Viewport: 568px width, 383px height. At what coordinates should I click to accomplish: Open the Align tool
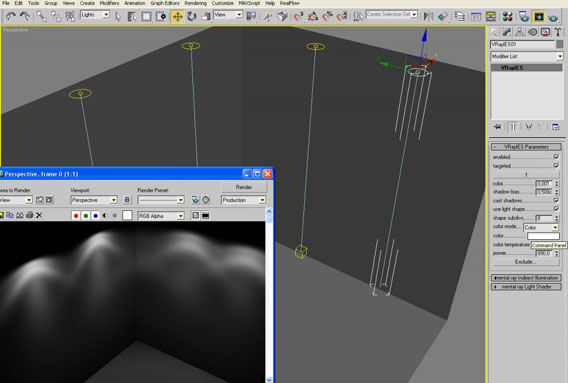(x=443, y=16)
